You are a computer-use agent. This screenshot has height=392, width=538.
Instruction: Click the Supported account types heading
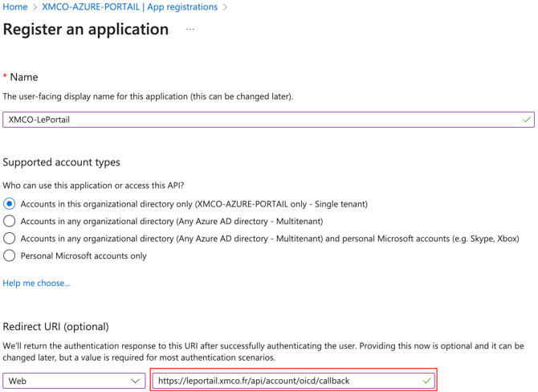(61, 161)
